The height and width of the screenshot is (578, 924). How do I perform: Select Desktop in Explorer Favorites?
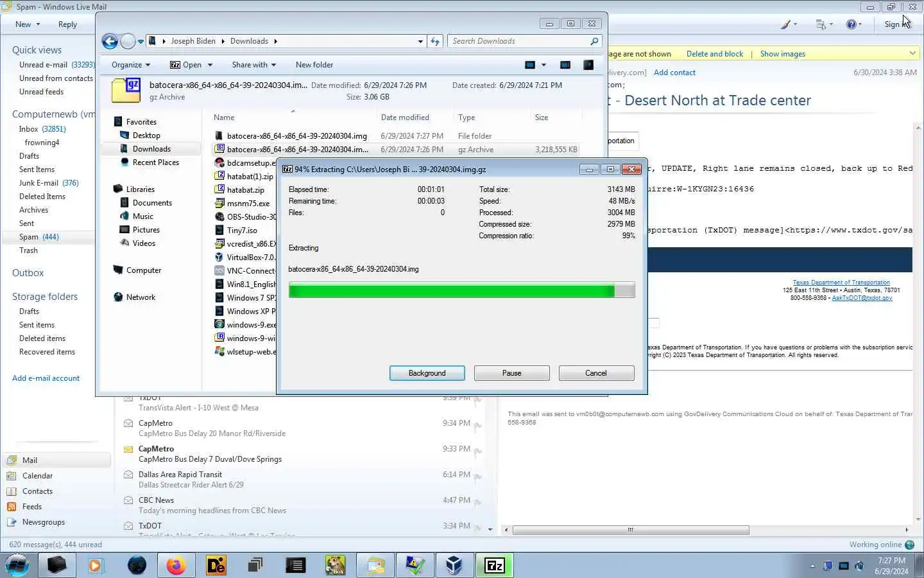click(146, 136)
